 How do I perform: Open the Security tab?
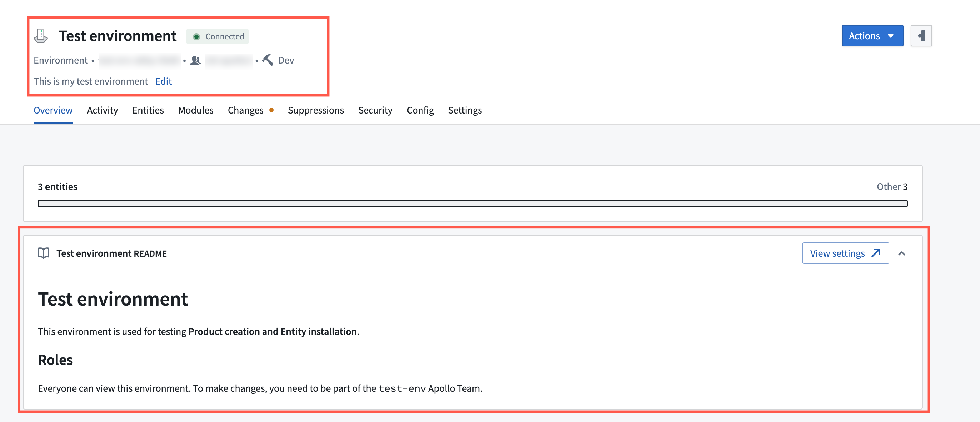point(375,110)
